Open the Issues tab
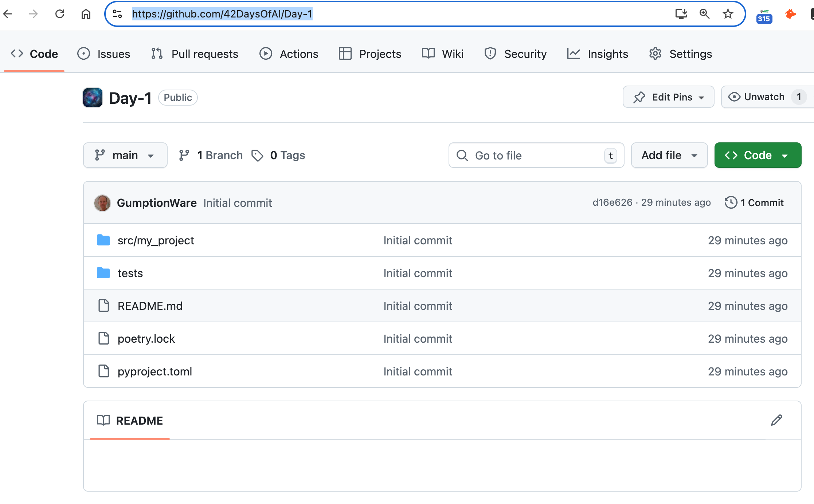This screenshot has height=504, width=814. point(104,54)
